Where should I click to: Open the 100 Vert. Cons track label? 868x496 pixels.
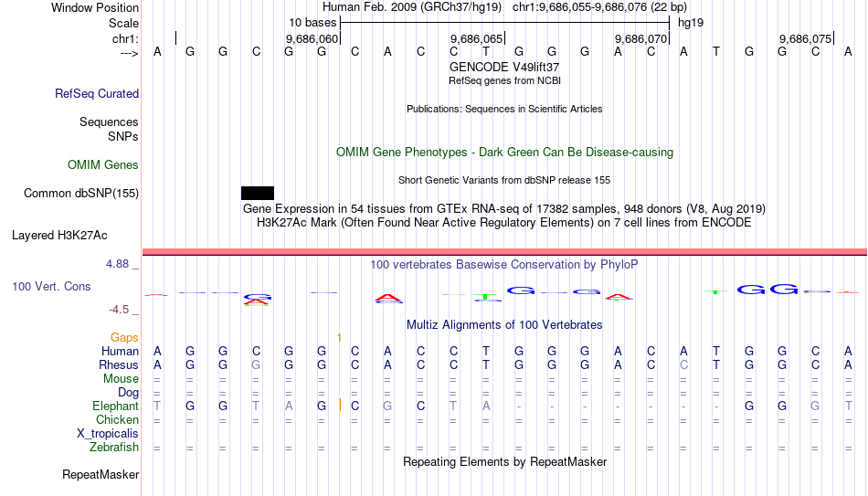point(51,286)
